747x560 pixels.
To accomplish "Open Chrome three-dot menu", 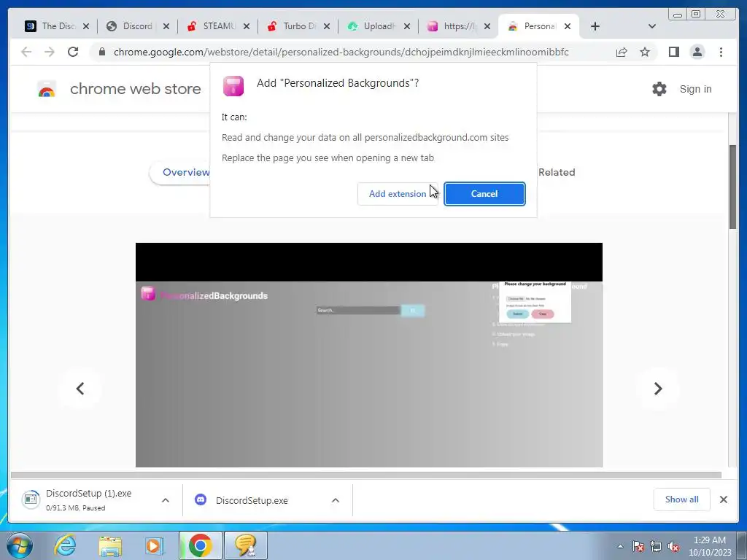I will [x=721, y=52].
